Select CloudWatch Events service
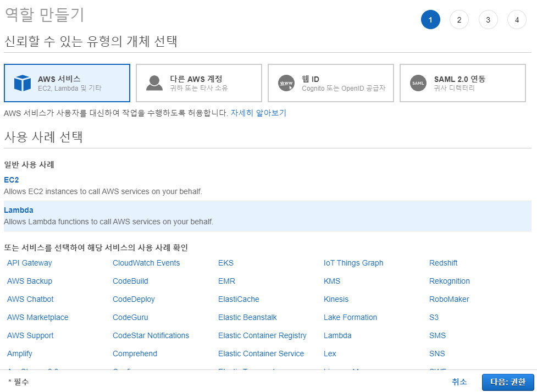The width and height of the screenshot is (537, 392). (x=146, y=263)
